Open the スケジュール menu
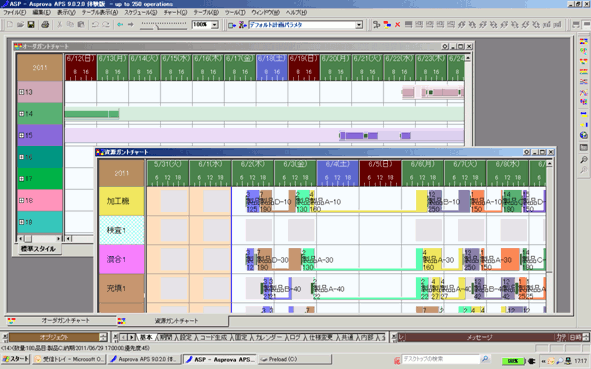Viewport: 591px width, 369px height. 140,12
